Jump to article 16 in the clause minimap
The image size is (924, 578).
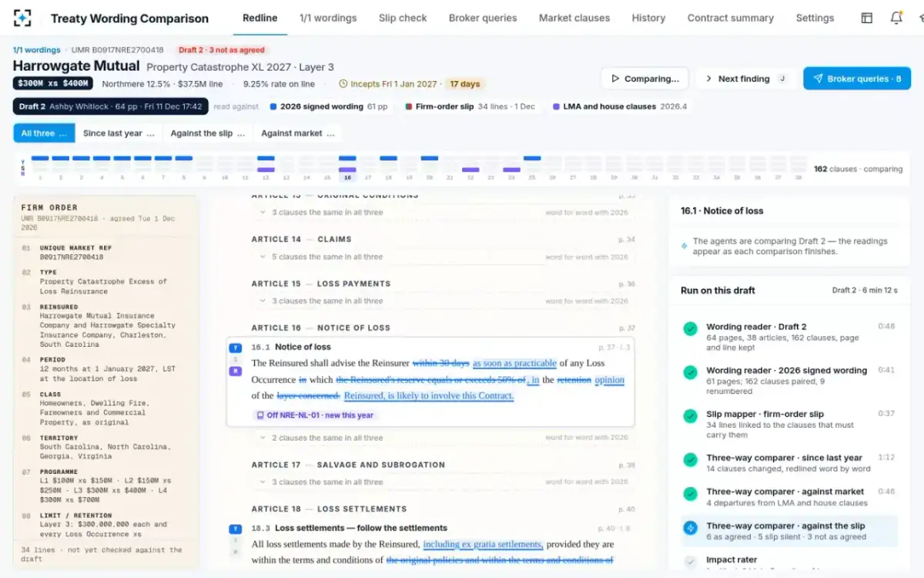347,167
